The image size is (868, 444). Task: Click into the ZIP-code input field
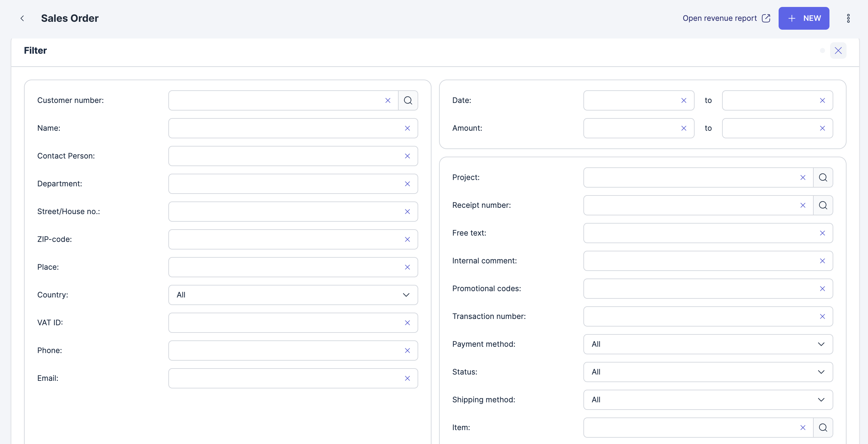click(x=283, y=239)
